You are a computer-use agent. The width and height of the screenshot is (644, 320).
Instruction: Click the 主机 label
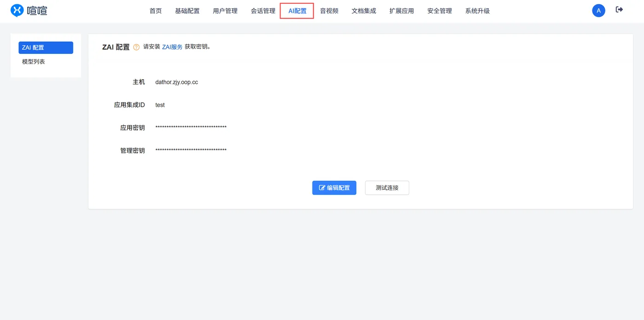pos(139,82)
